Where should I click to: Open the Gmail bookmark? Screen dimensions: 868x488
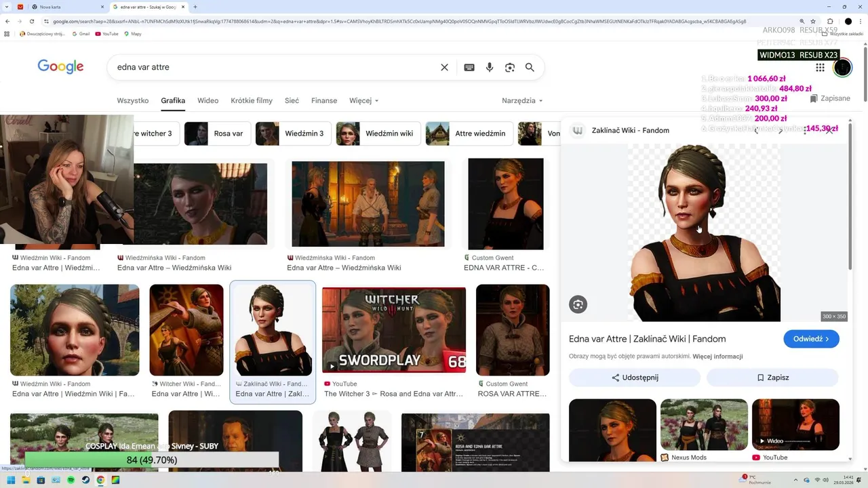coord(81,33)
